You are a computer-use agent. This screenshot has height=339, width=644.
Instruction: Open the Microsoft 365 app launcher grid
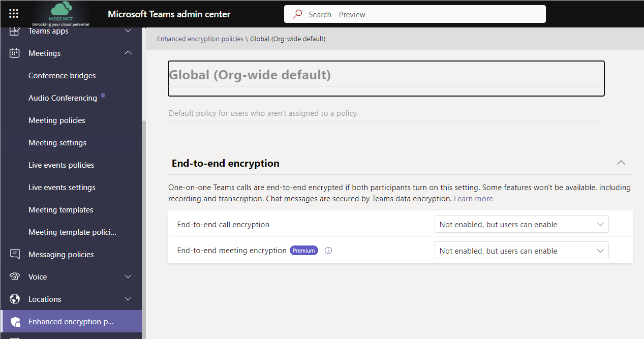coord(14,14)
